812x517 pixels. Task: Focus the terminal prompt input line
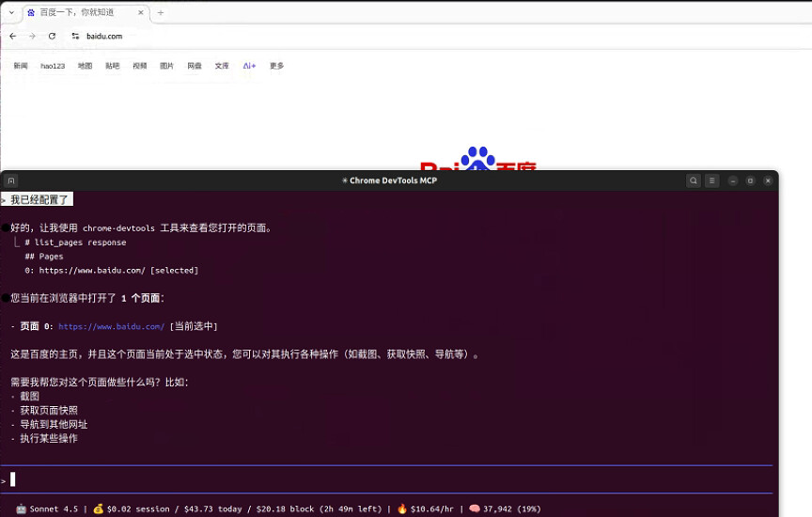[386, 479]
